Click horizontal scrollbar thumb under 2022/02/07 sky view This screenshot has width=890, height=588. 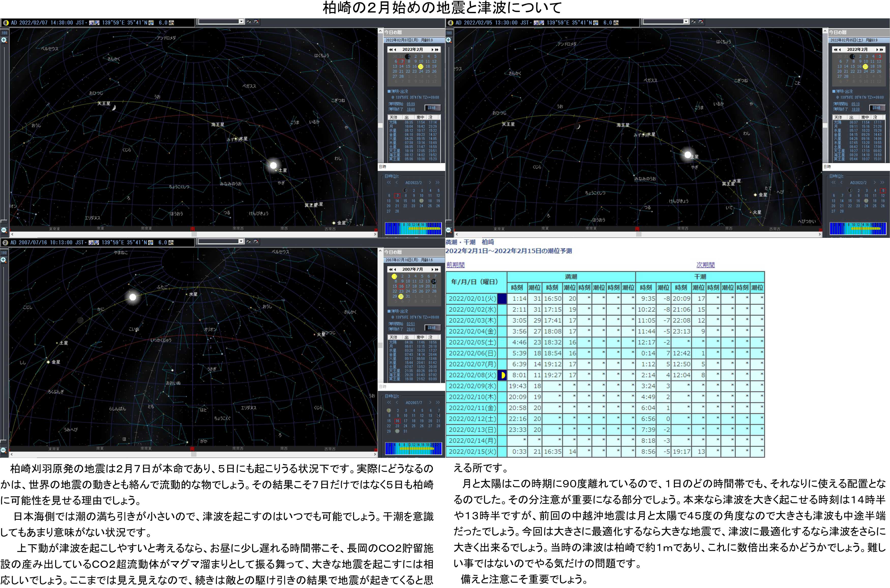(x=194, y=234)
